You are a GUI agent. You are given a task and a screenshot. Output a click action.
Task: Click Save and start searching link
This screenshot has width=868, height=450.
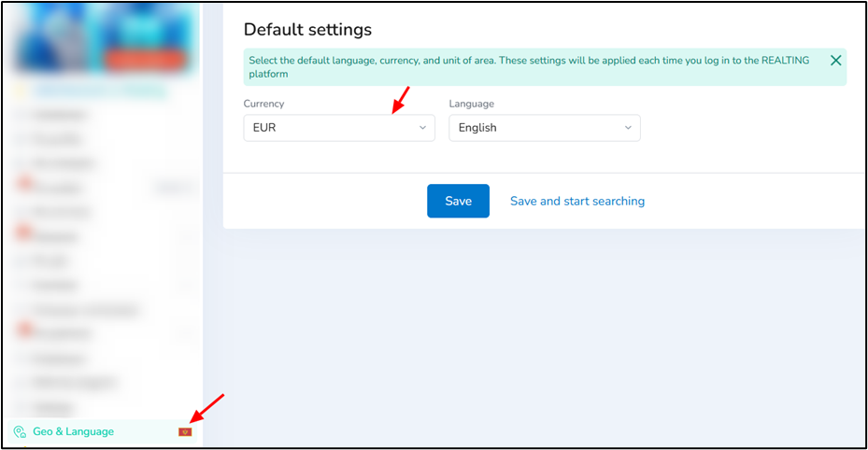[x=577, y=202]
